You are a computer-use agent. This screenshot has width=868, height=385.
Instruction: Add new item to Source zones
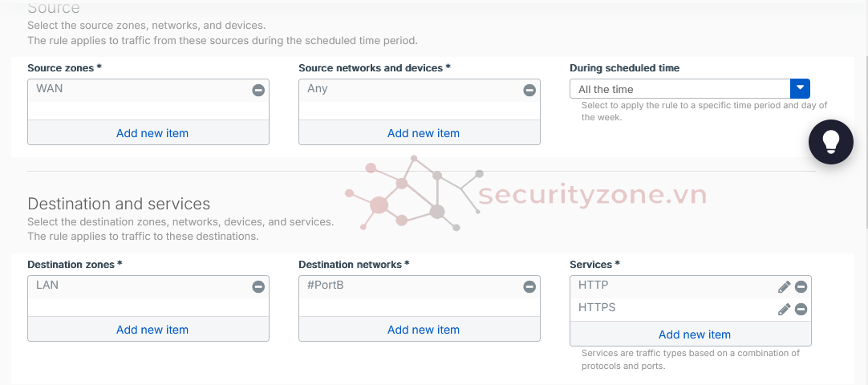152,133
